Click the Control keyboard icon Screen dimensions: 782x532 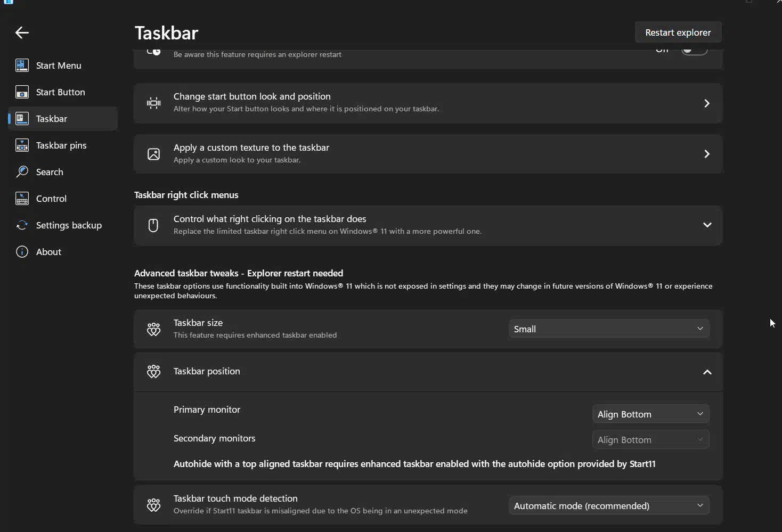click(x=22, y=199)
